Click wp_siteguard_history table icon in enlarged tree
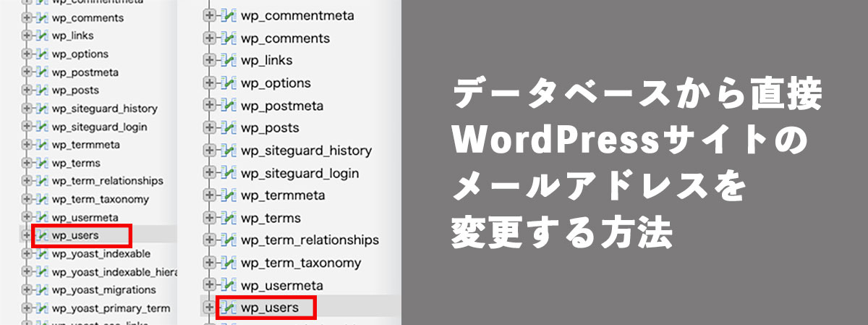Viewport: 868px width, 325px height. pos(229,150)
